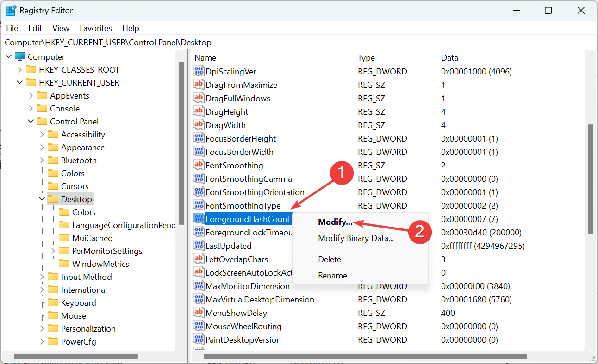This screenshot has height=364, width=598.
Task: Click the WindowMetrics key folder icon
Action: [64, 264]
